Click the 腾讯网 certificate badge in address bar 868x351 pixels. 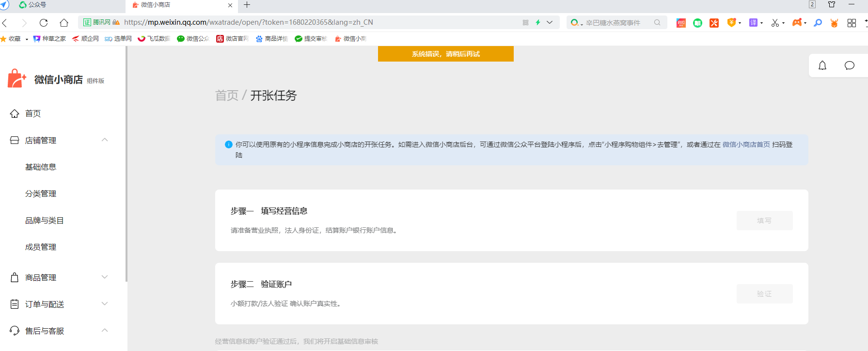click(96, 22)
